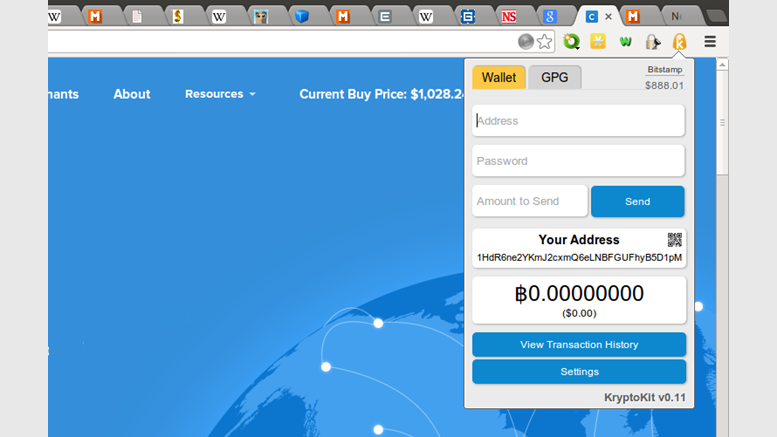Image resolution: width=777 pixels, height=437 pixels.
Task: Focus the Password input field
Action: (578, 161)
